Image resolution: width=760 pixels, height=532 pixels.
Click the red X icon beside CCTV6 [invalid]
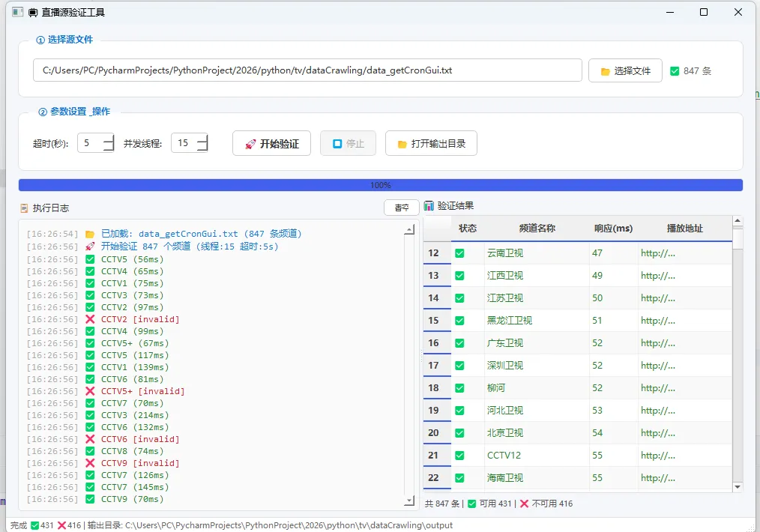[90, 439]
